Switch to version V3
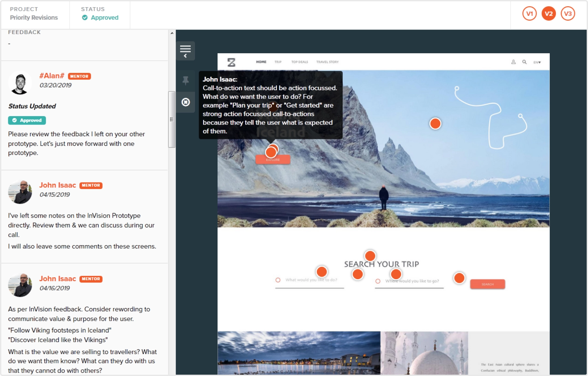Image resolution: width=588 pixels, height=376 pixels. 568,14
